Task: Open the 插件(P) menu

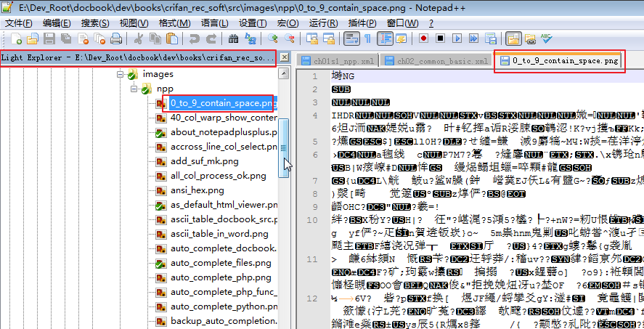Action: coord(362,23)
